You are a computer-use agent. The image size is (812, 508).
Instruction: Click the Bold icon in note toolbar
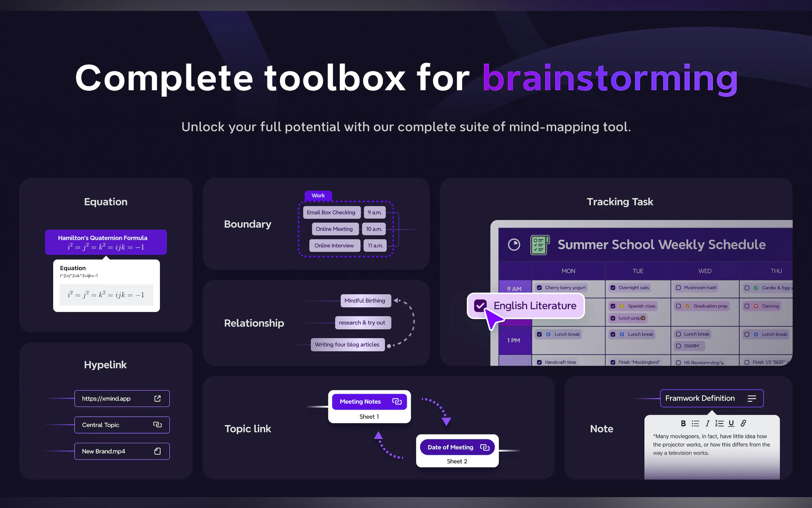click(x=683, y=423)
